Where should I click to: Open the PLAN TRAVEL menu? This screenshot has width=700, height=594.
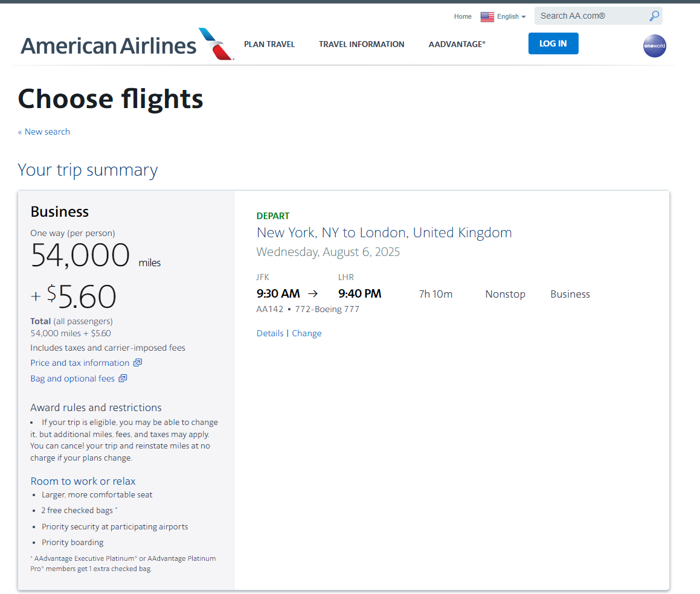pyautogui.click(x=269, y=44)
